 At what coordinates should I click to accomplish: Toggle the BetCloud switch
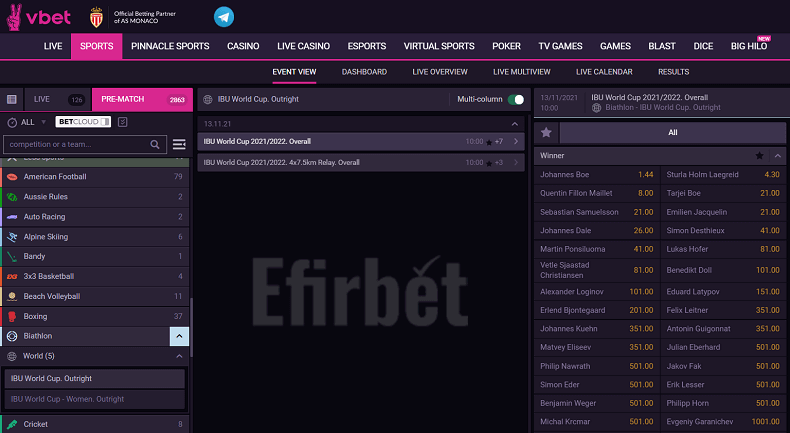(x=105, y=122)
